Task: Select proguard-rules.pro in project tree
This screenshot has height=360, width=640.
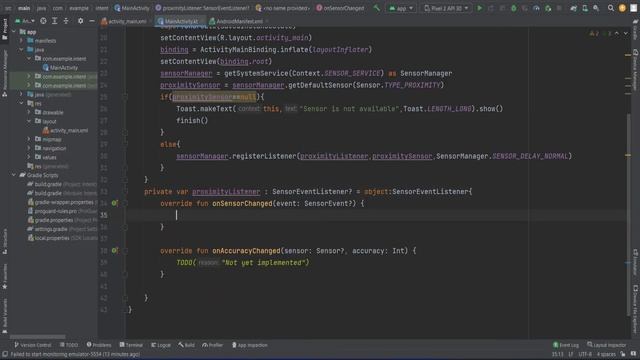Action: pos(62,211)
